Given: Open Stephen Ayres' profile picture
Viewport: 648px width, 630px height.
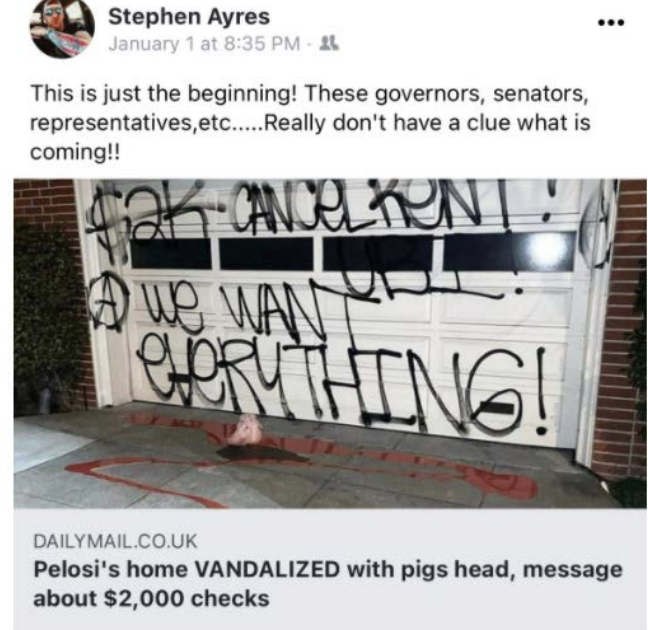Looking at the screenshot, I should click(x=62, y=29).
